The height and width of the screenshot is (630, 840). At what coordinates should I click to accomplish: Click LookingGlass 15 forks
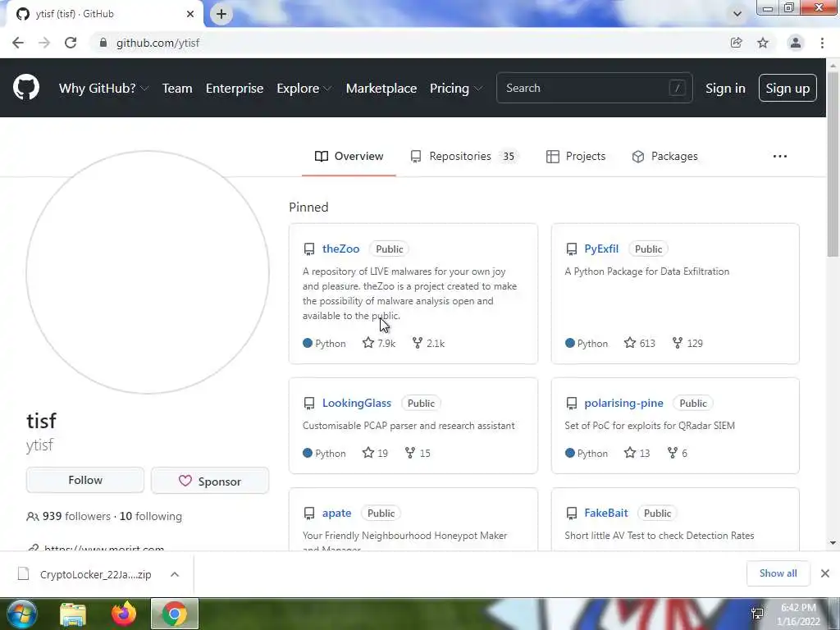point(418,453)
